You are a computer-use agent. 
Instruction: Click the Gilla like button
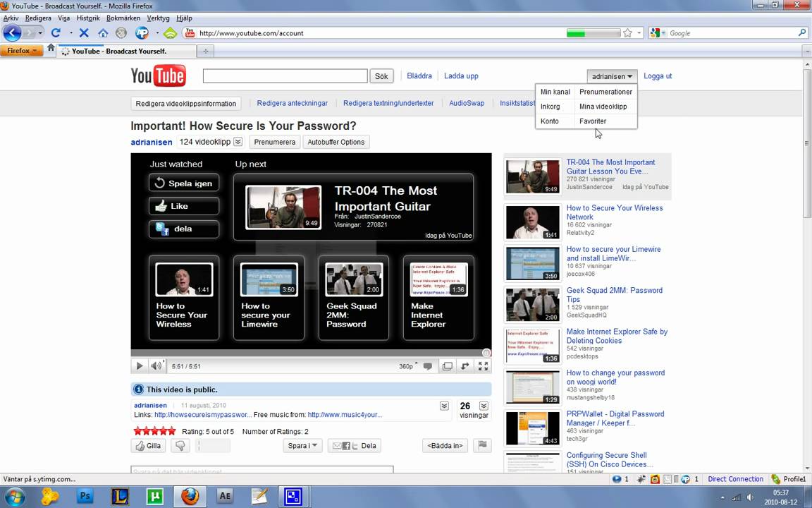(148, 446)
